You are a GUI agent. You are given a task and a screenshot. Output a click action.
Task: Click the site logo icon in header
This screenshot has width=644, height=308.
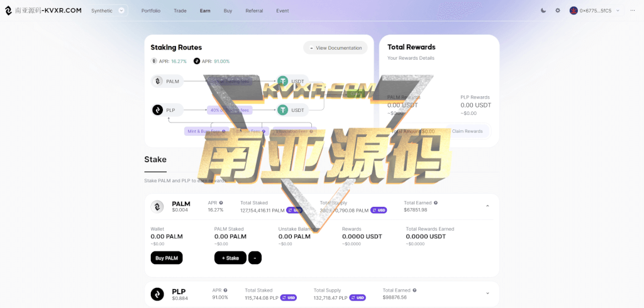tap(8, 11)
